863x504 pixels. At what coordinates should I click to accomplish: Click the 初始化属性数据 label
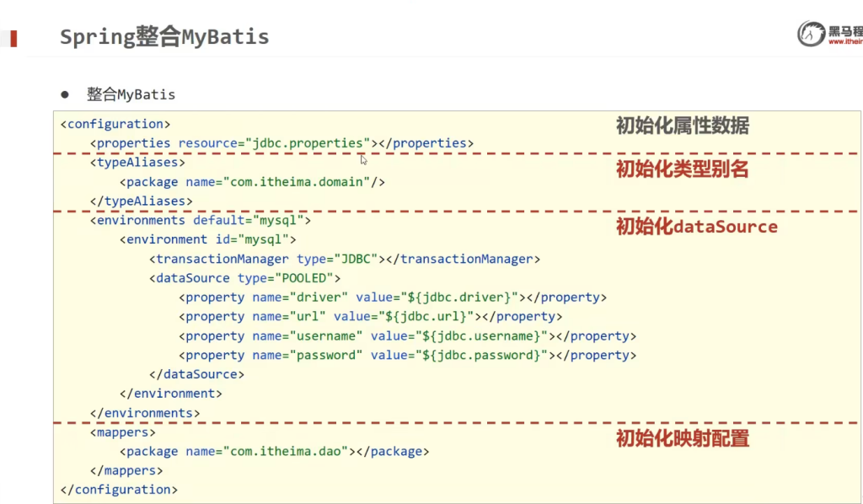tap(682, 126)
